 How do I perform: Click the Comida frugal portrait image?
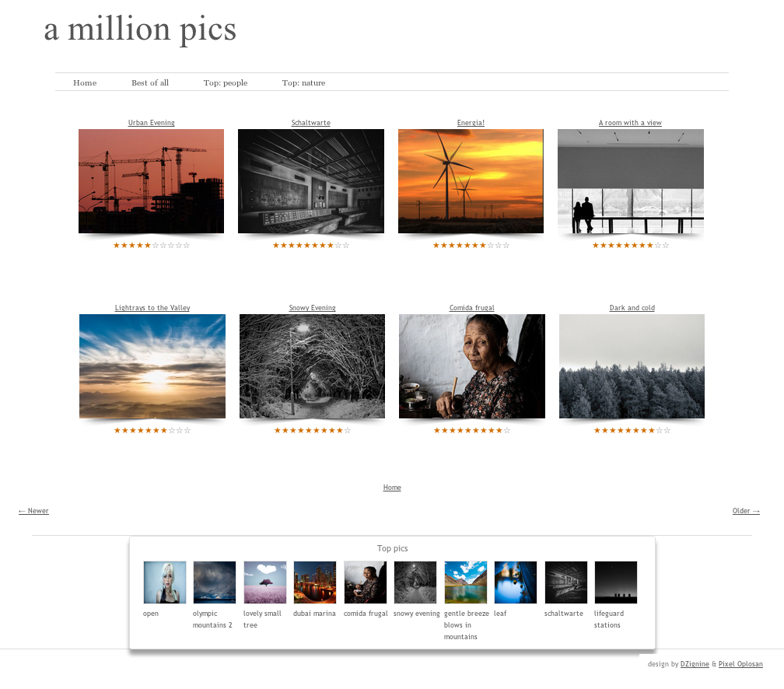coord(471,366)
